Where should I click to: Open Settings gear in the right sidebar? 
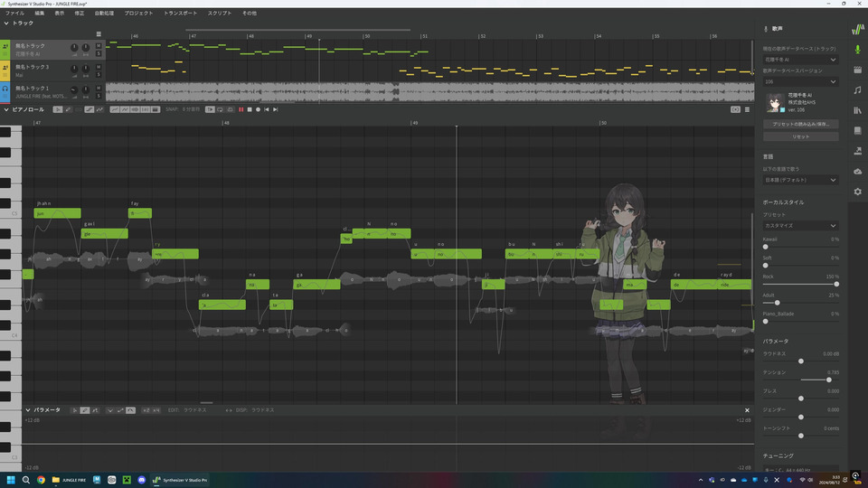point(857,192)
